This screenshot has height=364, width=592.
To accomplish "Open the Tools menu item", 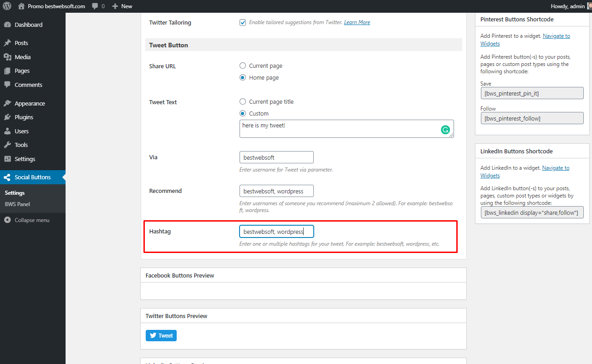I will 33,145.
